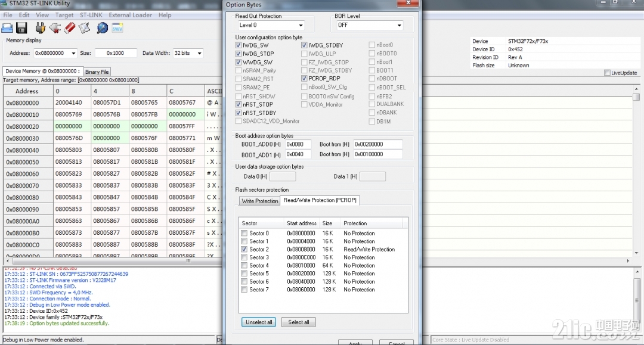Click the BOOT_ADD1 value field
Viewport: 644px width, 345px height.
point(298,154)
